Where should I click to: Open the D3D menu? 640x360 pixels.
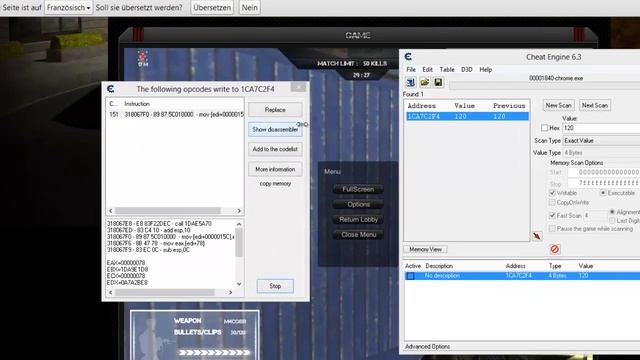pyautogui.click(x=467, y=69)
